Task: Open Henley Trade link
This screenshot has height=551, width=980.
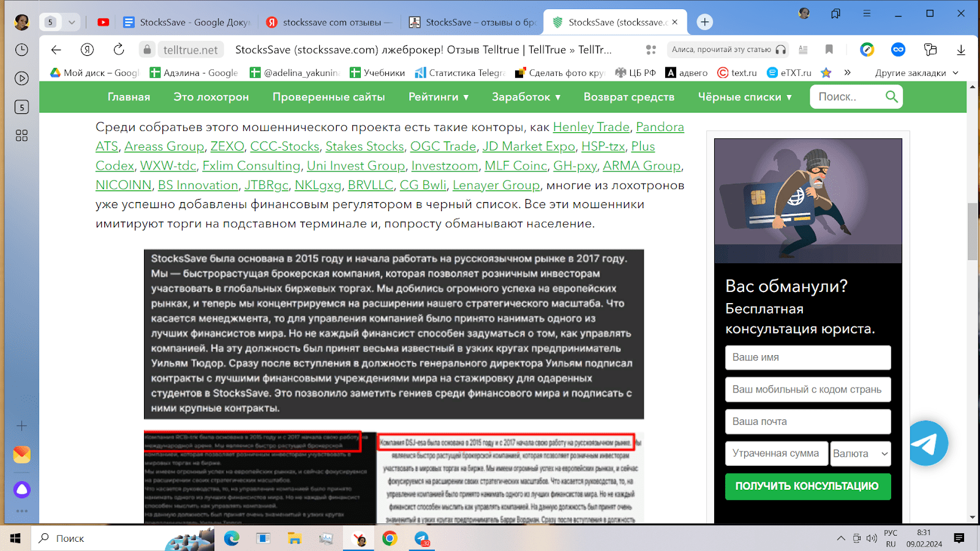Action: tap(591, 127)
